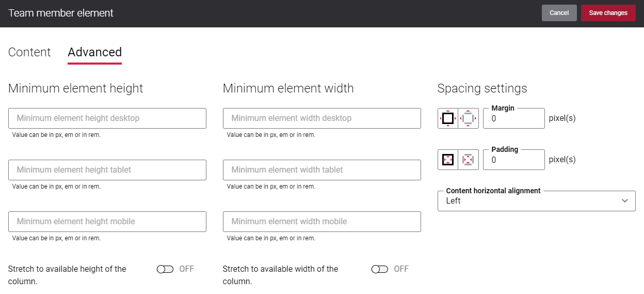Select the uniform margin (all sides) icon
The image size is (644, 294).
448,118
